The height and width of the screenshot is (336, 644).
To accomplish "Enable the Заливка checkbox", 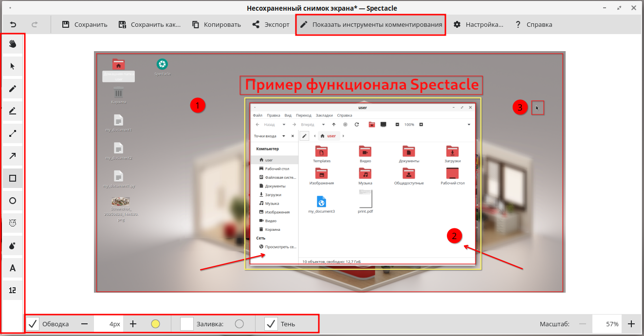I will 187,324.
